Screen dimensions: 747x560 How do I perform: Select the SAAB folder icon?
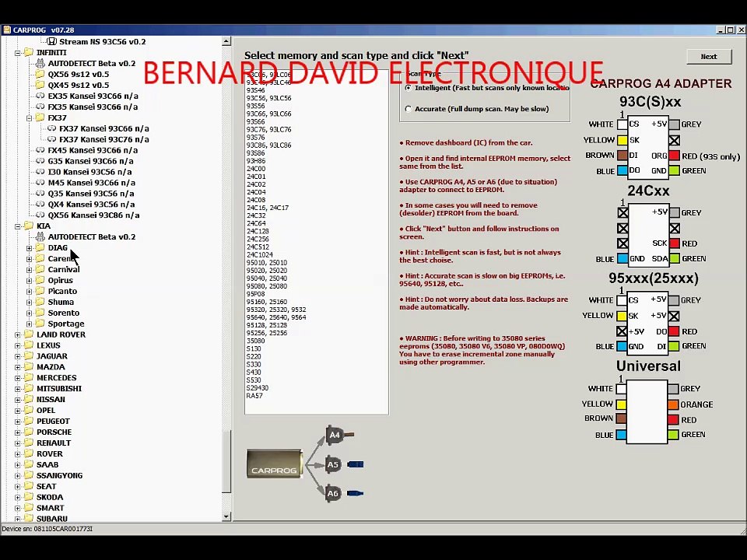pos(29,464)
